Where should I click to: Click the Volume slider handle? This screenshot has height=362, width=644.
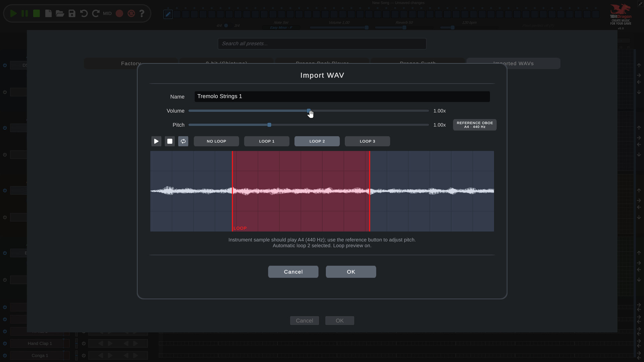pos(309,111)
